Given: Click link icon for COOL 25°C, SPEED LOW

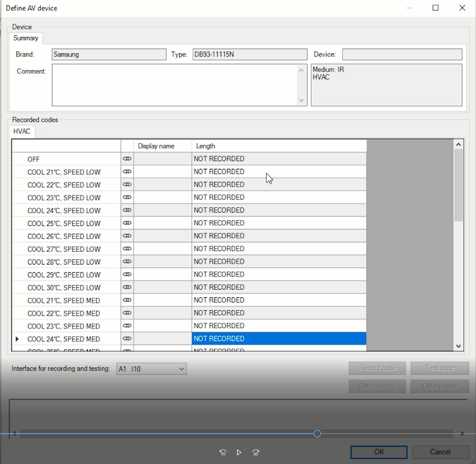Looking at the screenshot, I should (127, 223).
